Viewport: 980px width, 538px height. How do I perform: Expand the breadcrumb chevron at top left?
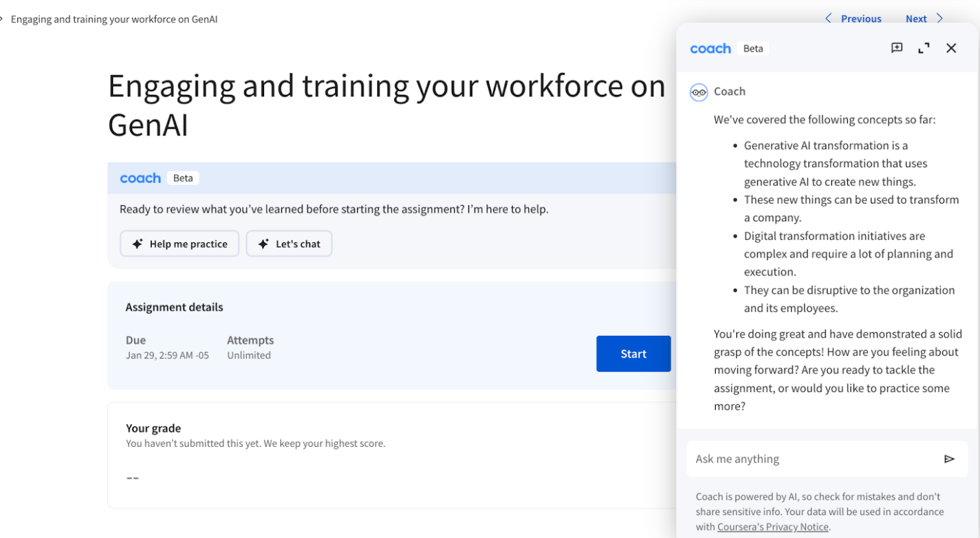tap(3, 18)
